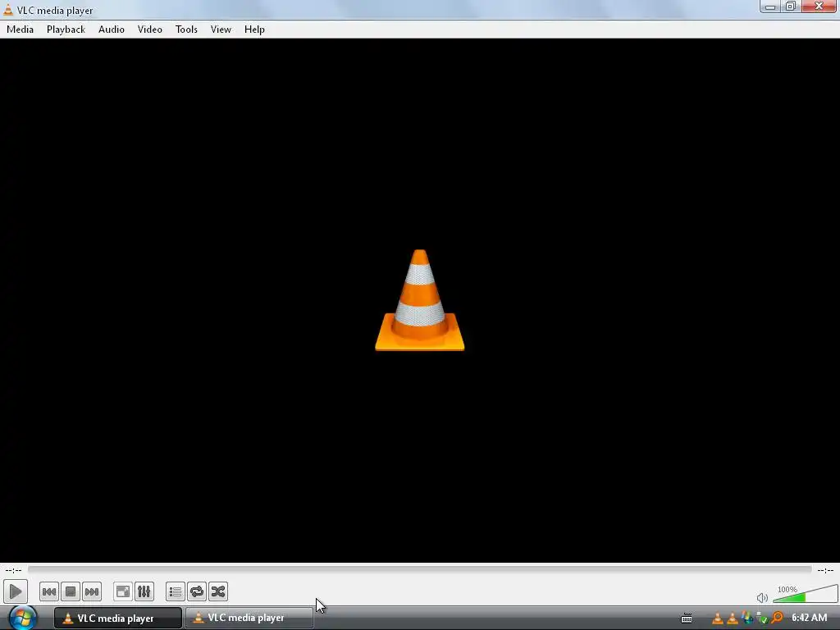
Task: Select the active highlighted VLC taskbar button
Action: tap(118, 619)
